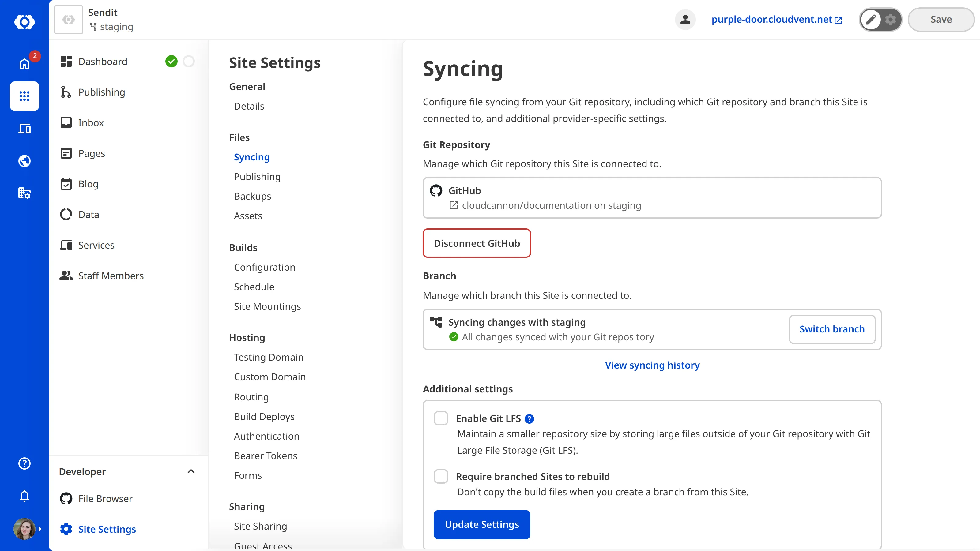Open Backups settings
This screenshot has height=551, width=980.
(252, 196)
